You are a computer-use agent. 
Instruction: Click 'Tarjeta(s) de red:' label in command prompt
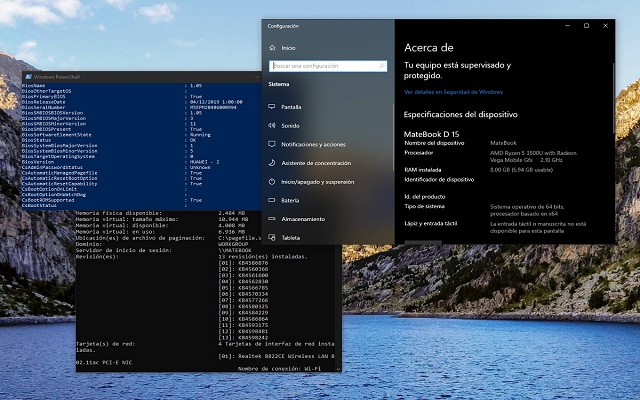pyautogui.click(x=105, y=344)
